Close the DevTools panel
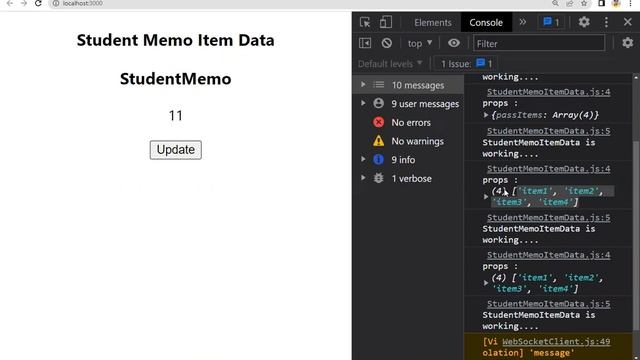Image resolution: width=640 pixels, height=360 pixels. point(627,22)
